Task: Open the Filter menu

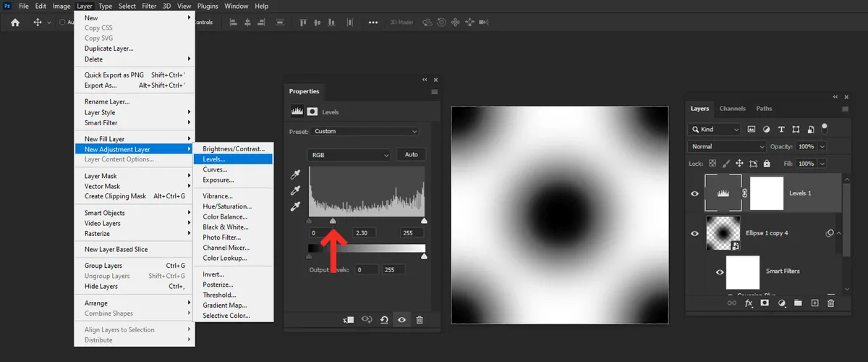Action: [x=149, y=6]
